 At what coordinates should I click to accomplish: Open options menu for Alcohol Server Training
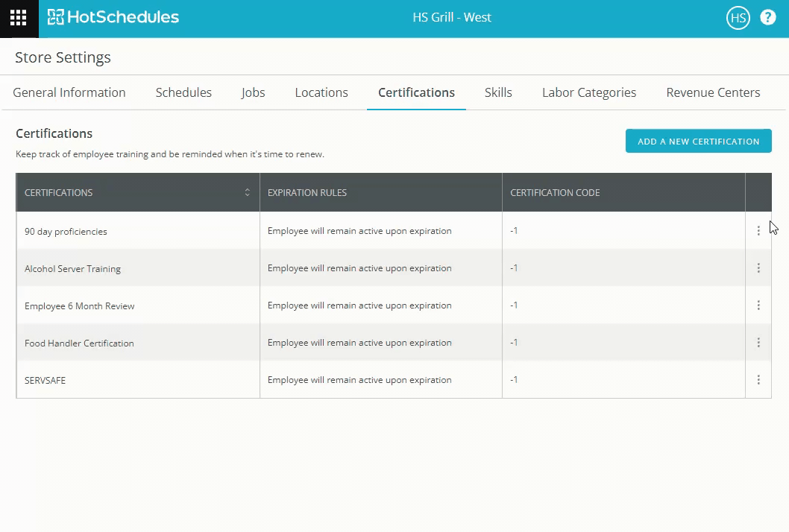[x=758, y=268]
